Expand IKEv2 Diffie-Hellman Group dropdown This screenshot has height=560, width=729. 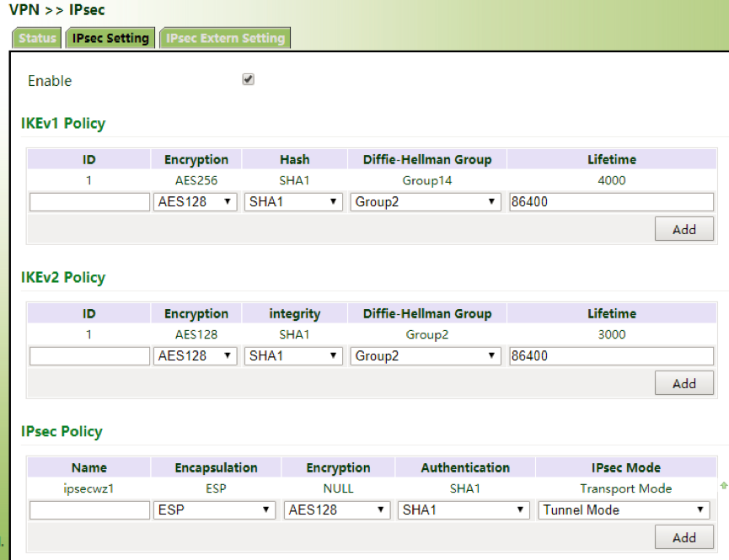[x=426, y=356]
